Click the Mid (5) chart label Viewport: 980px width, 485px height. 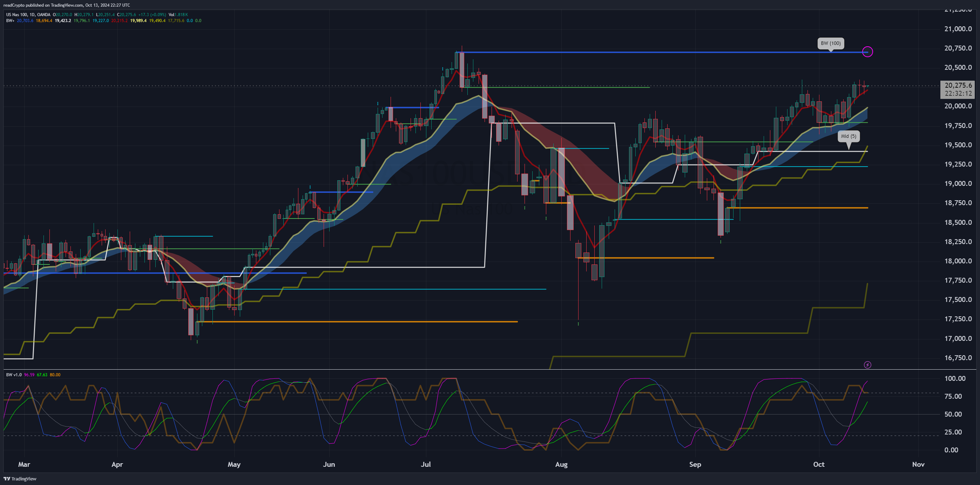pyautogui.click(x=849, y=136)
